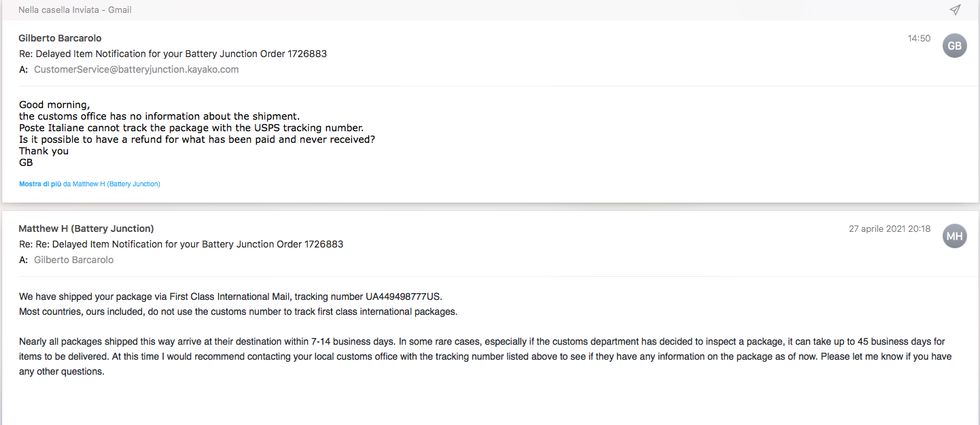The image size is (980, 425).
Task: Click the quoted sender "da Matthew H (Battery Junction)"
Action: pyautogui.click(x=112, y=184)
